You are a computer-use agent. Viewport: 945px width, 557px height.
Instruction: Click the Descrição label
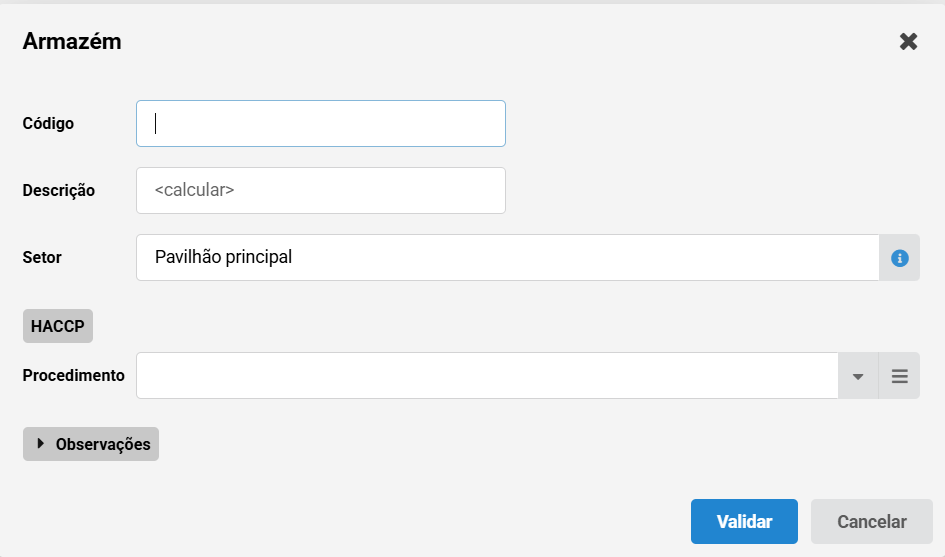(x=58, y=190)
